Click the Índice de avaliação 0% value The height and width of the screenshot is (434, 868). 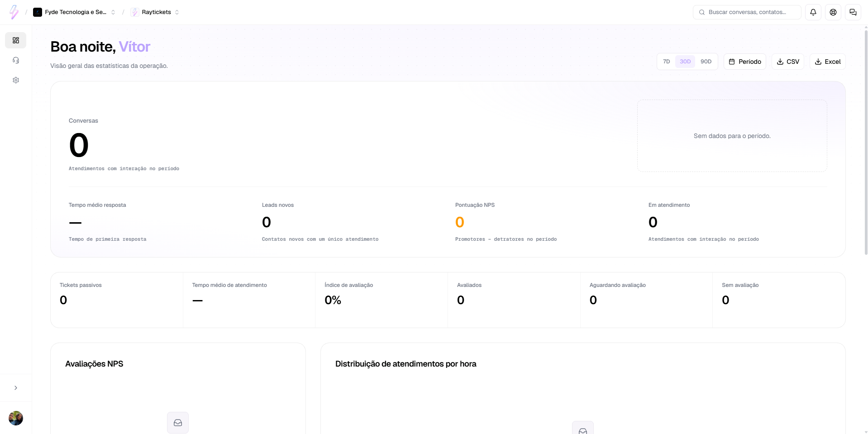coord(333,300)
